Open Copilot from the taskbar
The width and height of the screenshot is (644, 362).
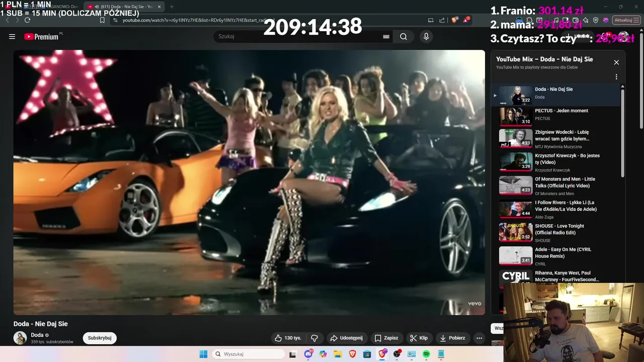323,354
